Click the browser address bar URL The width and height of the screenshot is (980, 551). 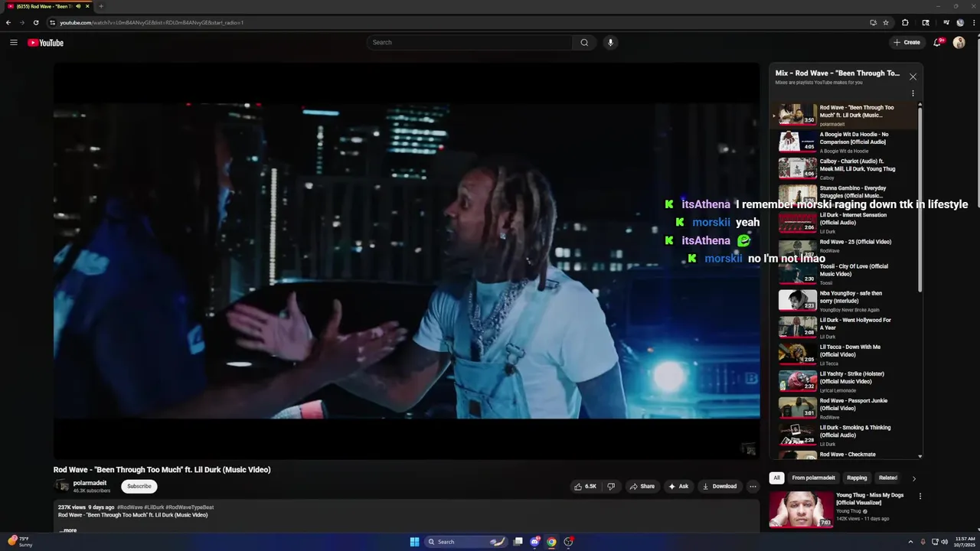click(x=152, y=22)
